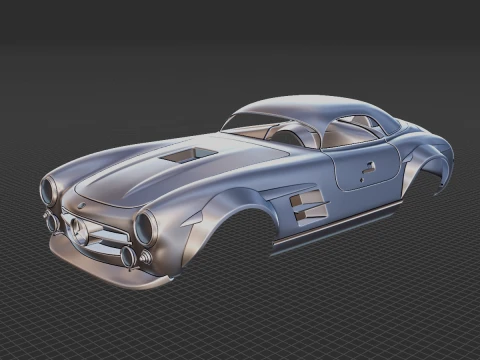The width and height of the screenshot is (480, 360).
Task: Select the car door handle on the model
Action: click(369, 168)
